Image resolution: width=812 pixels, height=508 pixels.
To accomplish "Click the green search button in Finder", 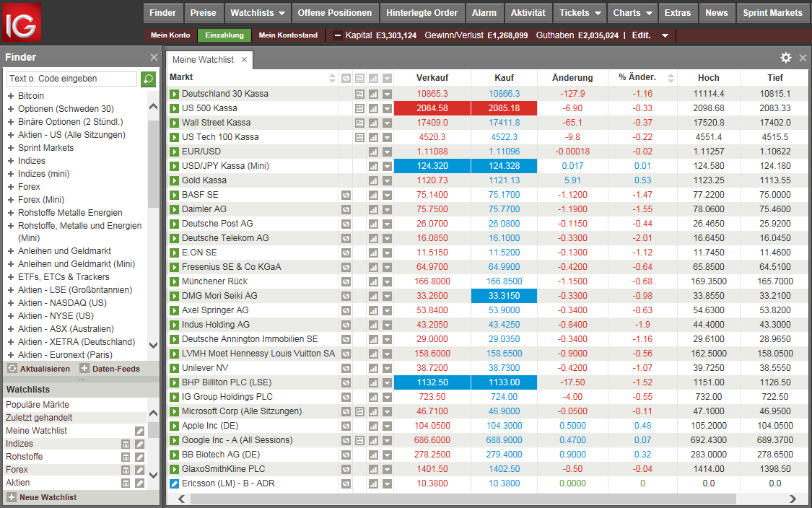I will coord(148,79).
